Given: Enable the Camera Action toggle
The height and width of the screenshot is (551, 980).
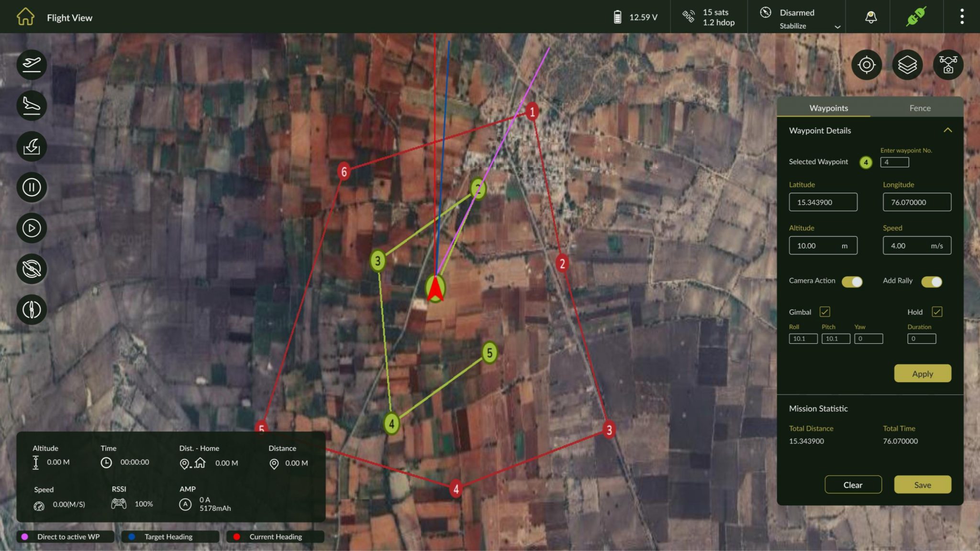Looking at the screenshot, I should click(854, 282).
